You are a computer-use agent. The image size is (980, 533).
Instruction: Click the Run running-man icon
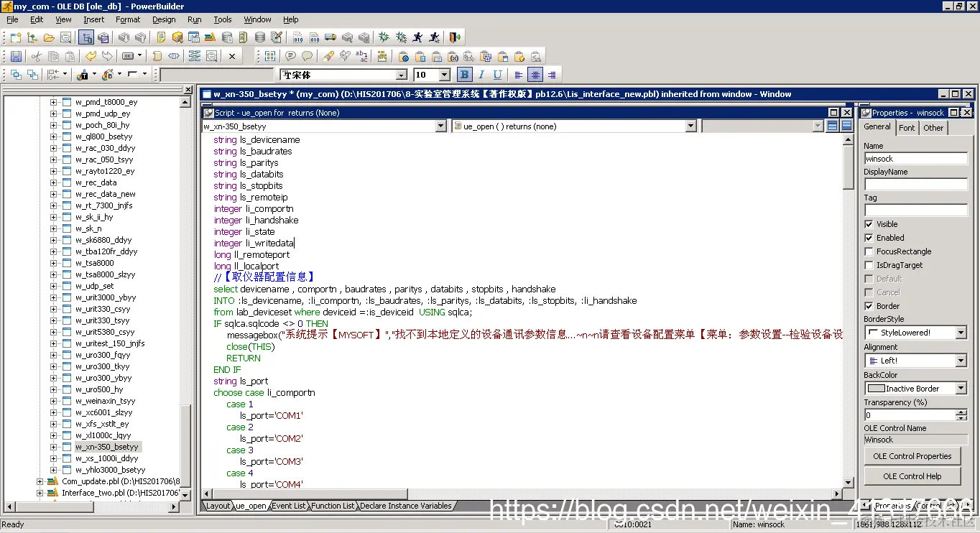point(417,37)
